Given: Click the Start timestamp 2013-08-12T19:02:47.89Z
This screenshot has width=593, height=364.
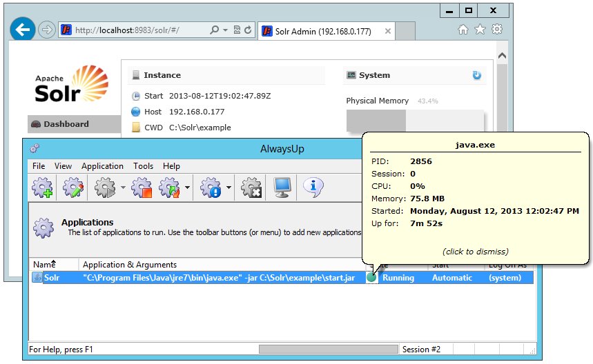Looking at the screenshot, I should tap(220, 96).
